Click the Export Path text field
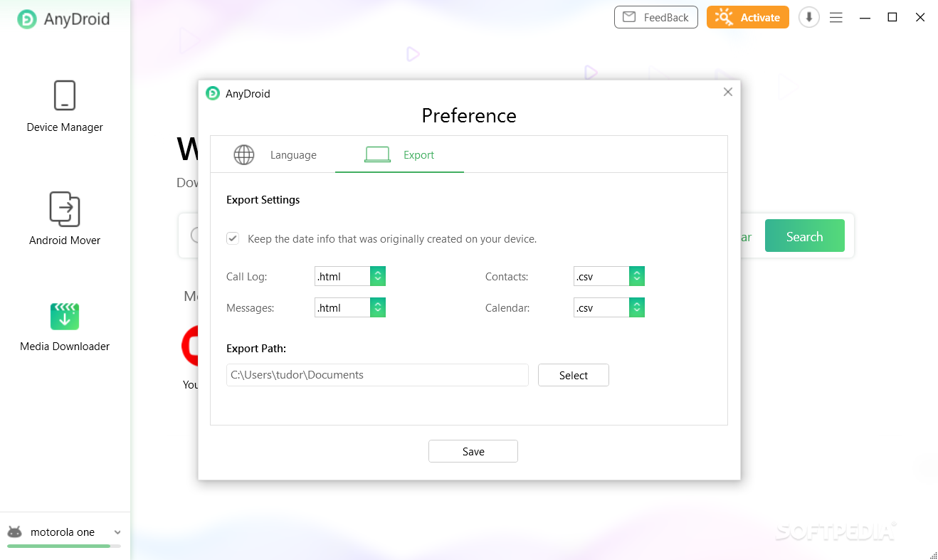Screen dimensions: 938x560 [377, 375]
